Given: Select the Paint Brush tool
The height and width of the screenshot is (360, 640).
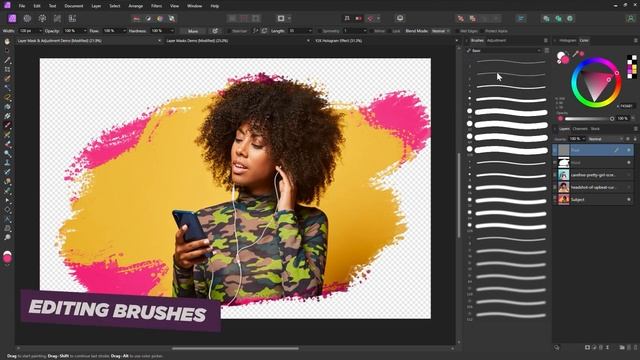Looking at the screenshot, I should click(x=7, y=125).
